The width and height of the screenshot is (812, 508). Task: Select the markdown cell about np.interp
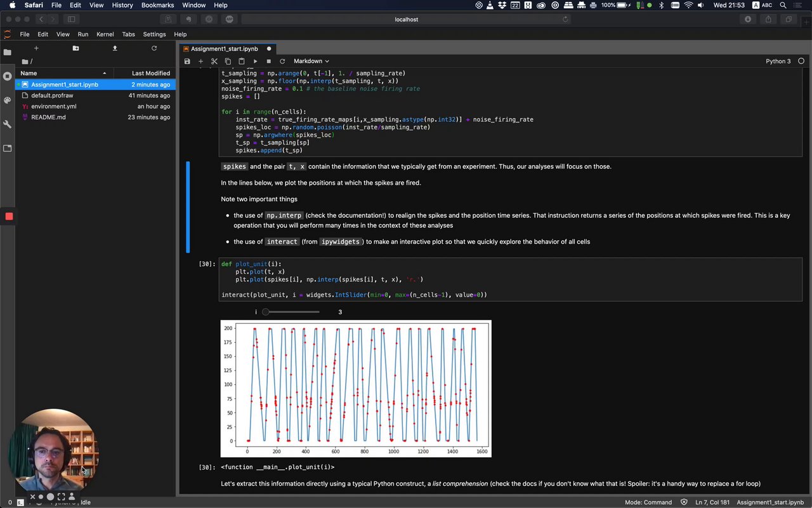pyautogui.click(x=511, y=206)
